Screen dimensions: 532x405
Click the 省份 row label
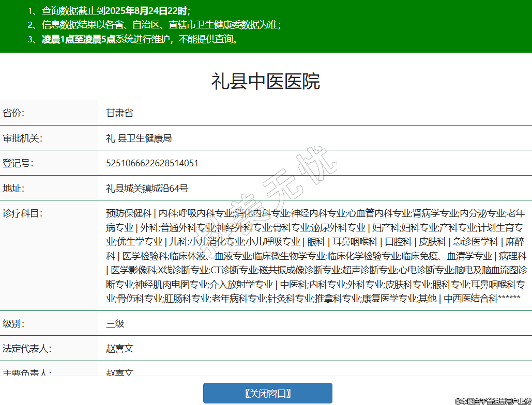[x=14, y=113]
